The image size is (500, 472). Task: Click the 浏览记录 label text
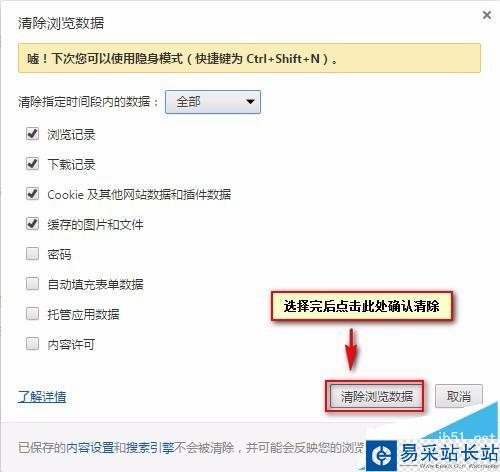tap(71, 135)
